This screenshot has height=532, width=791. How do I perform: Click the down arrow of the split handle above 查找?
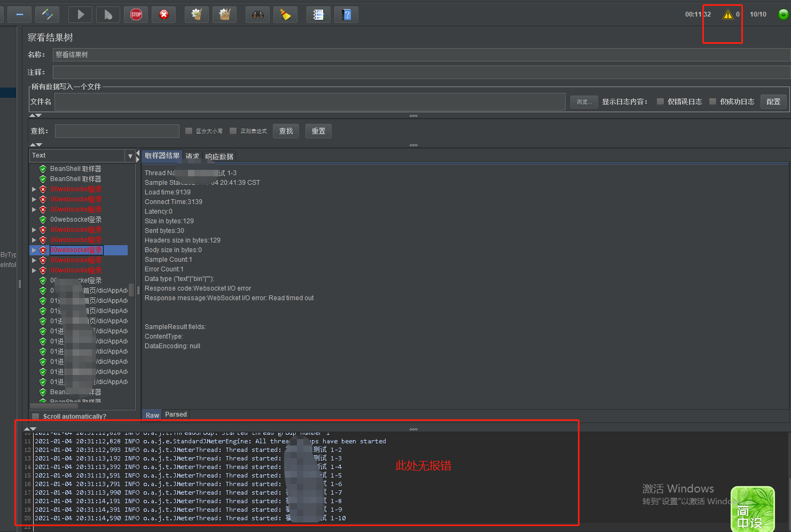coord(38,115)
